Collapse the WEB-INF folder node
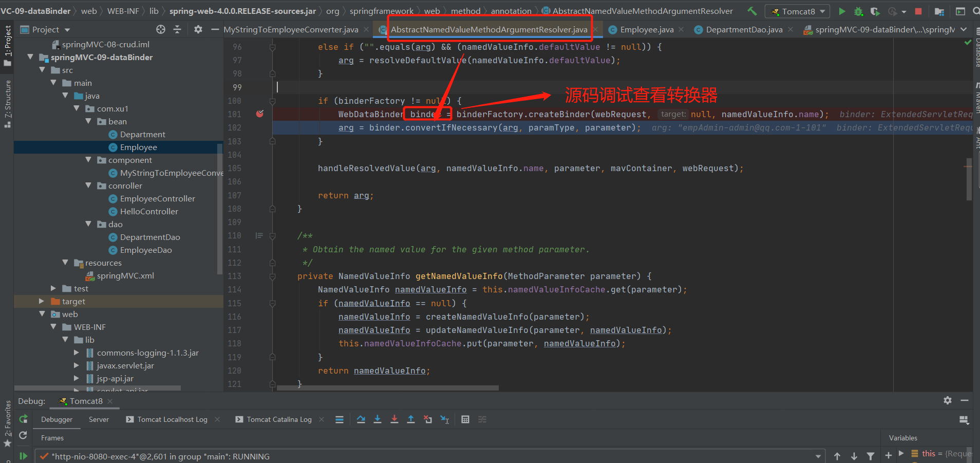 pyautogui.click(x=53, y=327)
